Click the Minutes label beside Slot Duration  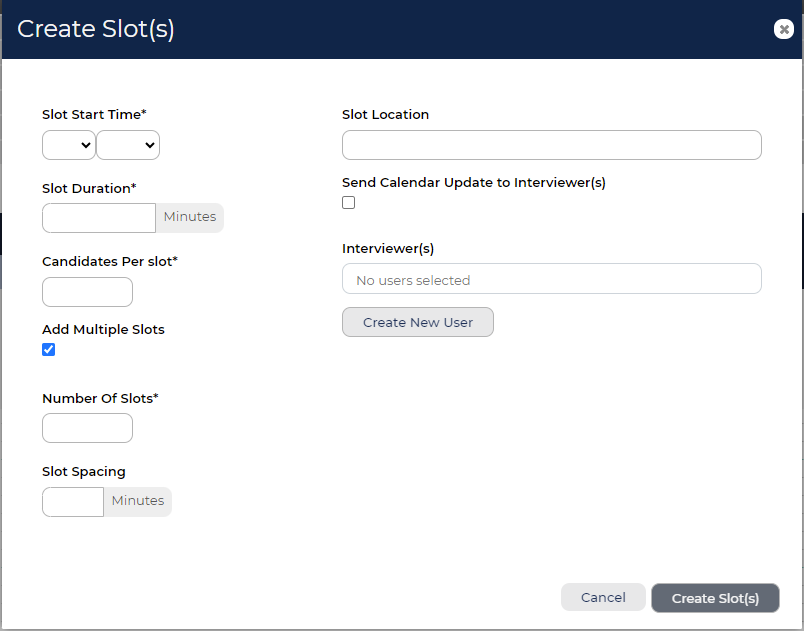pyautogui.click(x=190, y=217)
